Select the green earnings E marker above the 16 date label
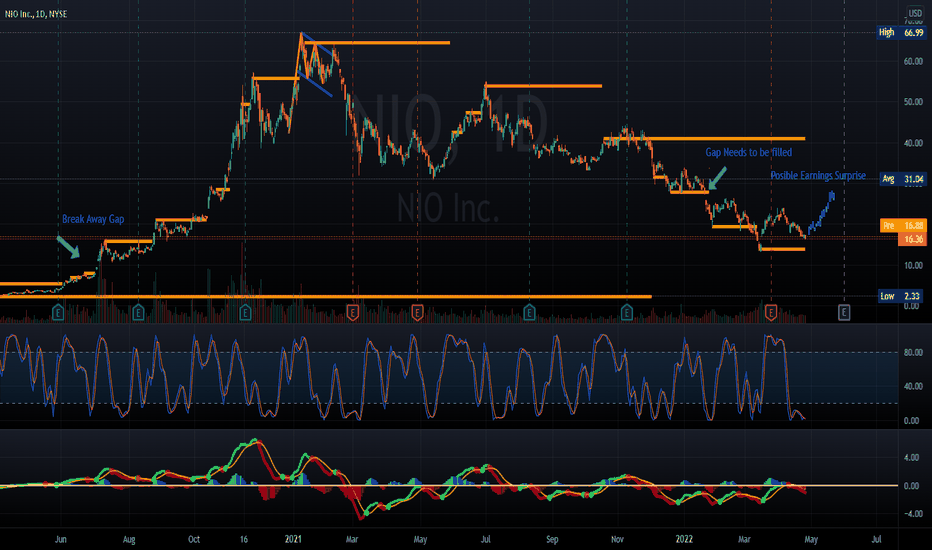 (x=245, y=312)
